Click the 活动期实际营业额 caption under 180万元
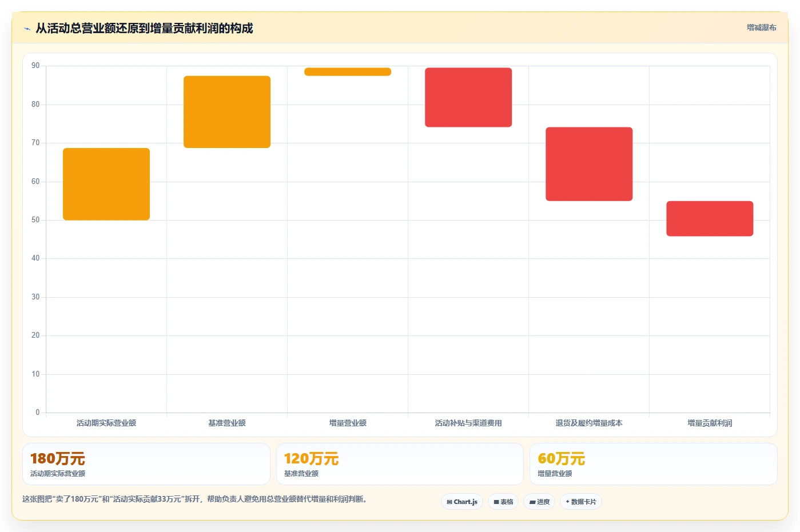This screenshot has height=532, width=800. pos(58,474)
